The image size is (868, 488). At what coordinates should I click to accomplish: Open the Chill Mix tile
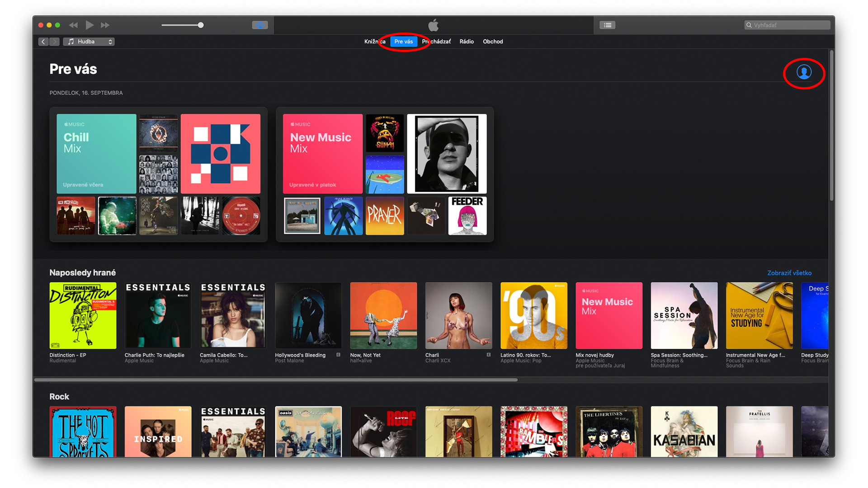click(x=96, y=154)
